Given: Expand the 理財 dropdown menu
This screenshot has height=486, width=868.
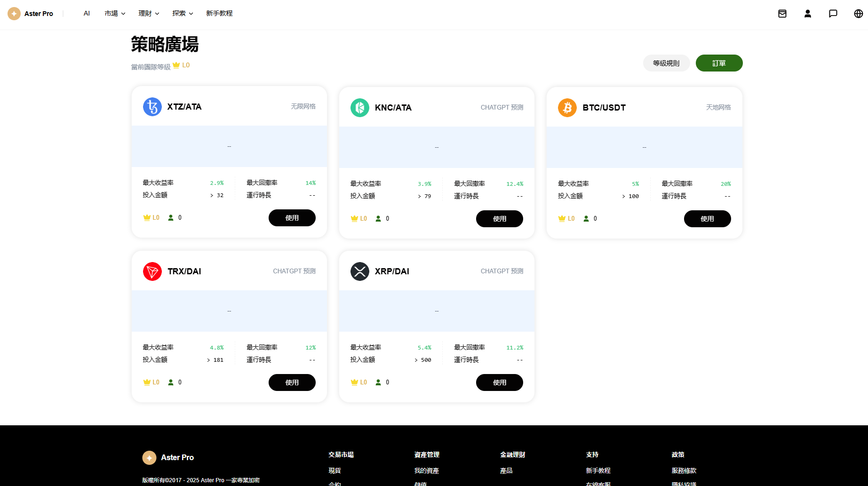Looking at the screenshot, I should pos(149,14).
